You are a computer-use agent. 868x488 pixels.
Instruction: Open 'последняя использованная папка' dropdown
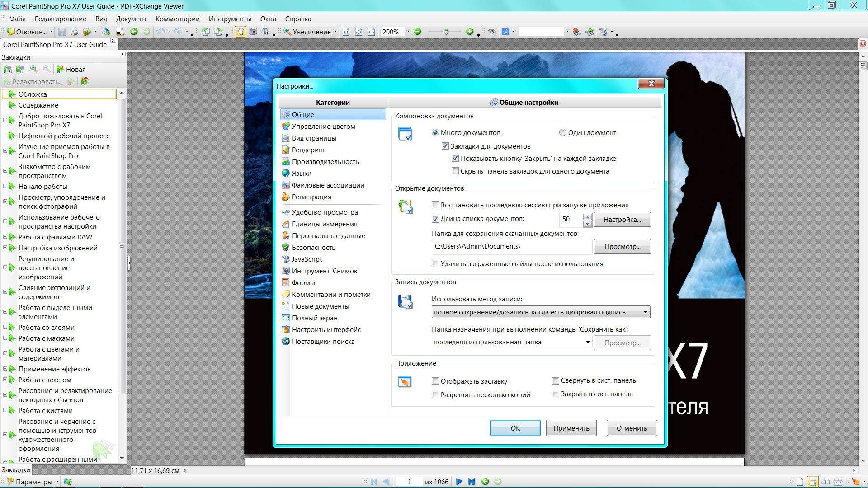(587, 342)
